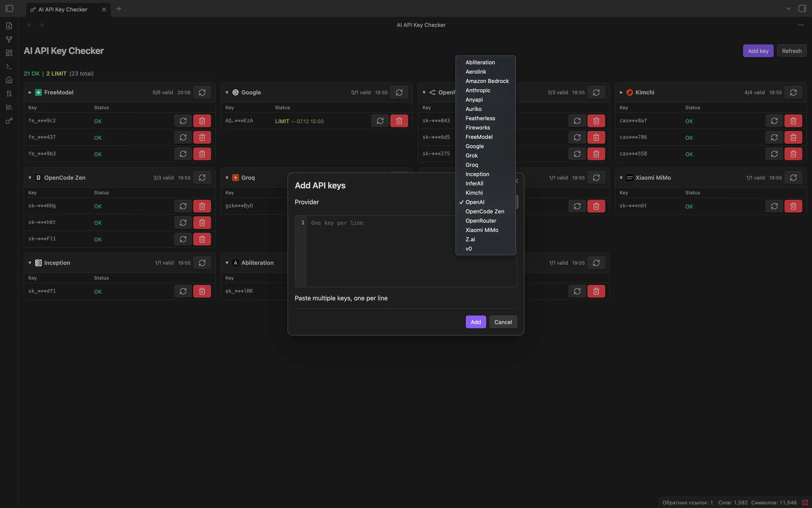Click the LIMIT — 07.12 15:00 status
812x508 pixels.
(299, 121)
